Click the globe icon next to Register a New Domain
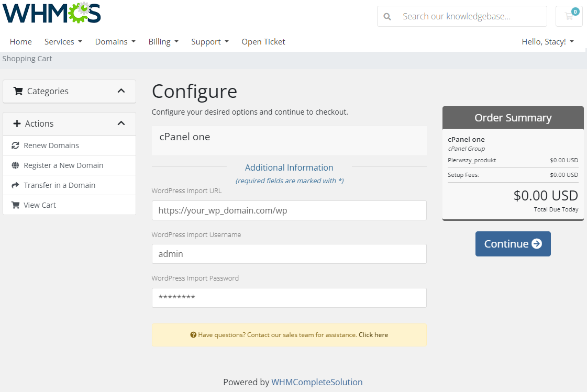Viewport: 587px width, 392px height. pyautogui.click(x=15, y=165)
